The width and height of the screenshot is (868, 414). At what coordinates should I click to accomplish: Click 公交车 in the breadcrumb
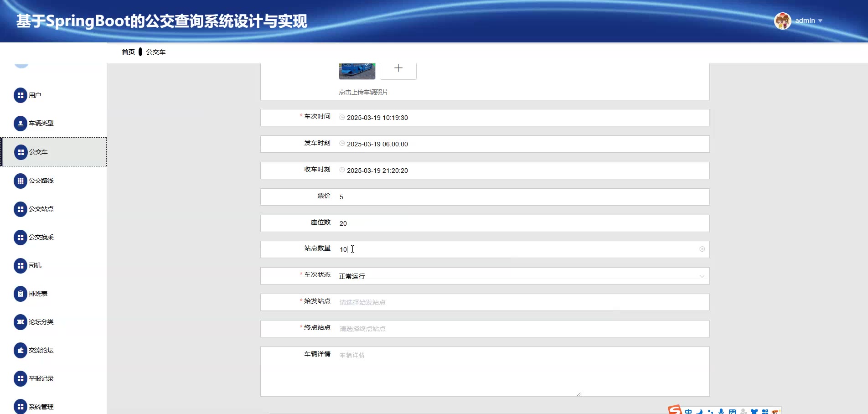click(155, 52)
